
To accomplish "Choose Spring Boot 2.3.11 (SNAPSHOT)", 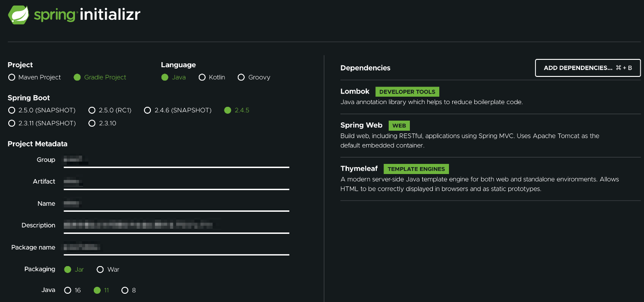I will pyautogui.click(x=12, y=123).
